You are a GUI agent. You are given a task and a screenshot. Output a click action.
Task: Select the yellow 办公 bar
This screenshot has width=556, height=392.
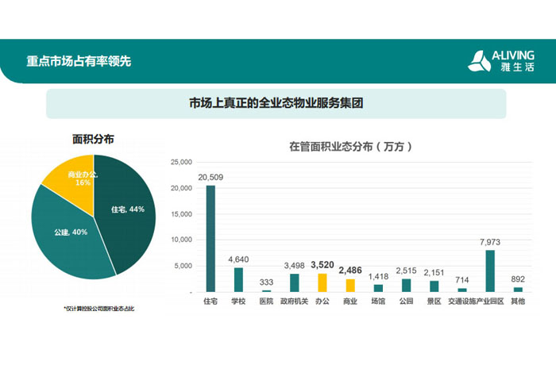pos(322,282)
